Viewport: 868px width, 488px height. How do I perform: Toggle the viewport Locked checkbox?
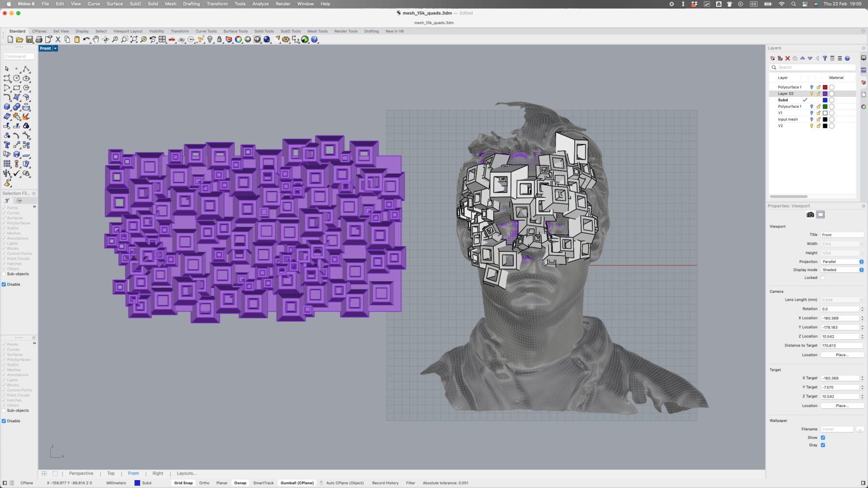point(823,277)
